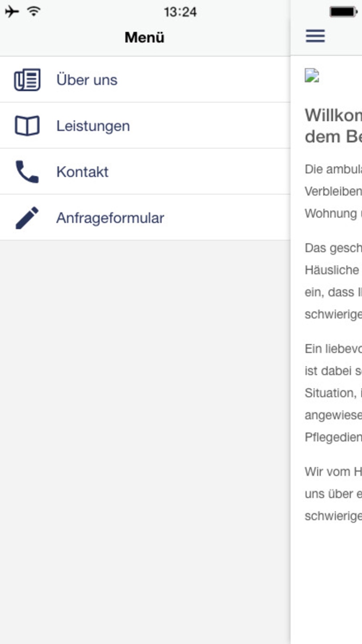Open the Über uns menu entry

(145, 79)
